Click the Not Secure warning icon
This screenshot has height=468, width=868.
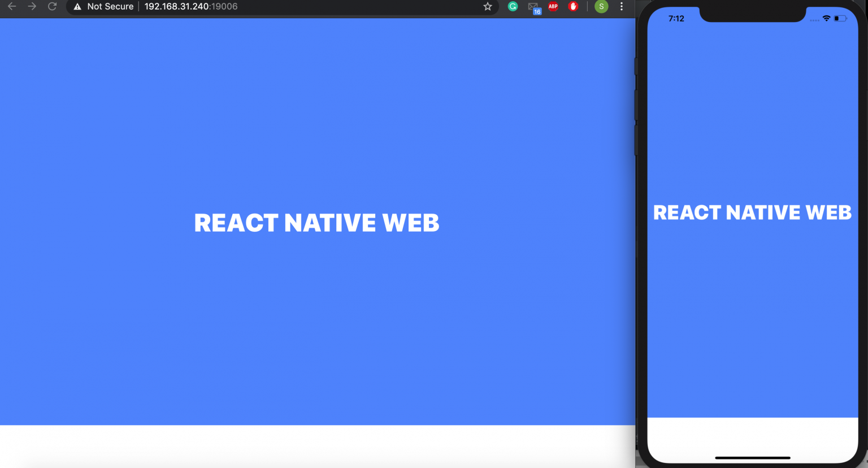tap(76, 6)
